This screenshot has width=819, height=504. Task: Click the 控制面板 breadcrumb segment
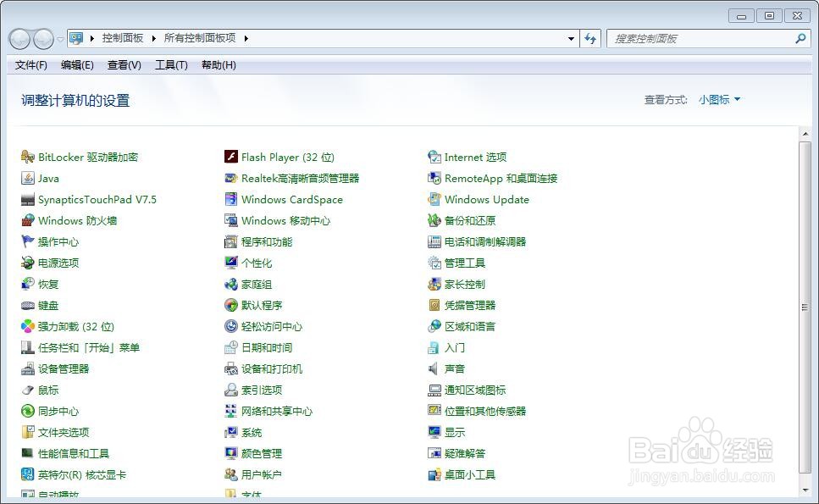(123, 38)
